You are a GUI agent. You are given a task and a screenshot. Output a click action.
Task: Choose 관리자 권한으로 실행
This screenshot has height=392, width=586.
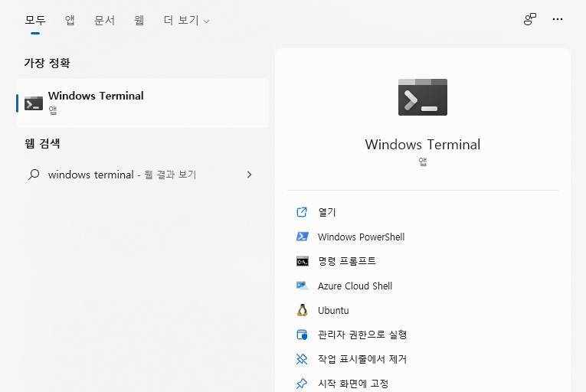click(362, 335)
